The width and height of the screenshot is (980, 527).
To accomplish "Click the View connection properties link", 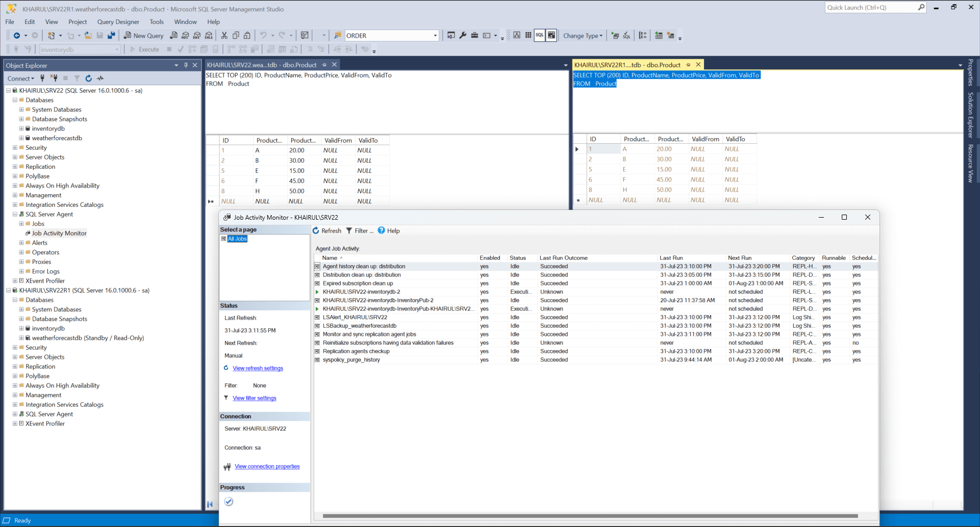I will [x=267, y=467].
